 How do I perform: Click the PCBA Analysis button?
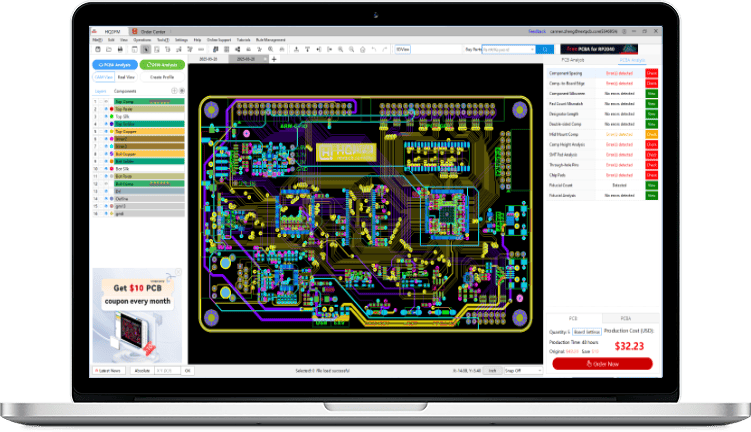(x=112, y=63)
